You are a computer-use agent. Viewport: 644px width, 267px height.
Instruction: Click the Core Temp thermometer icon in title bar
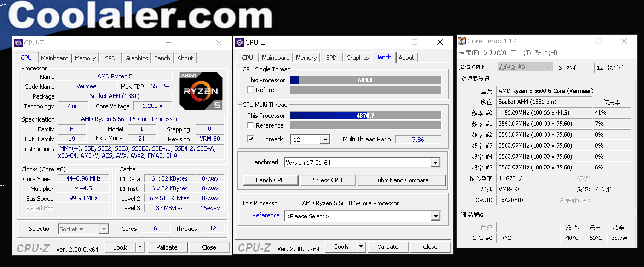(462, 41)
